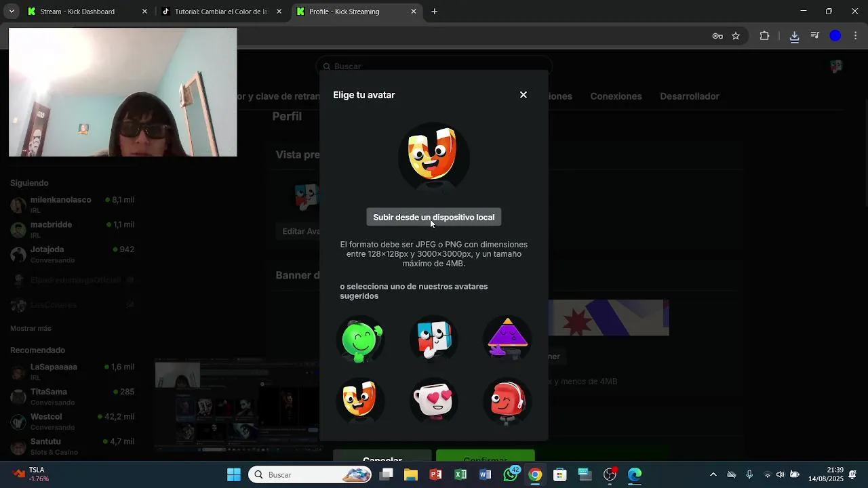Open the tab search dropdown arrow
This screenshot has width=868, height=488.
(11, 12)
